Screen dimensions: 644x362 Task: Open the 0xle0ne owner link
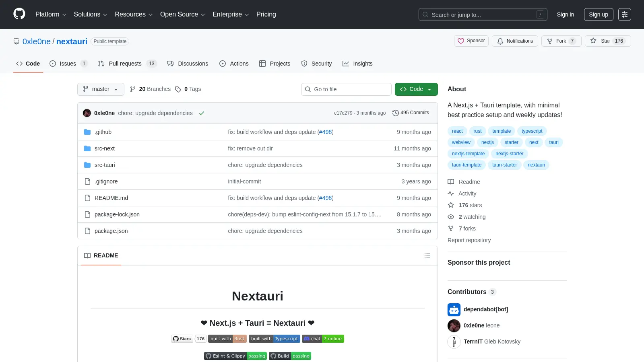click(37, 41)
